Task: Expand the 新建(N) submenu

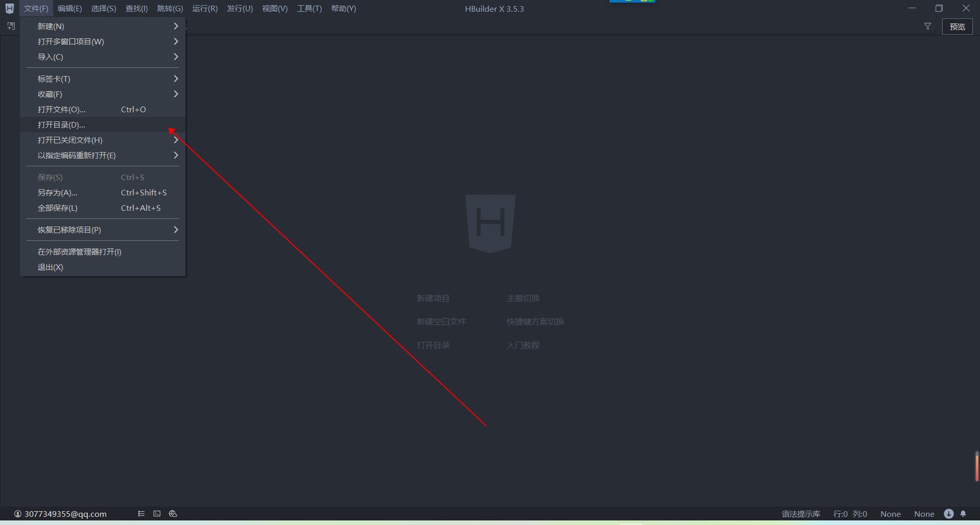Action: (x=103, y=26)
